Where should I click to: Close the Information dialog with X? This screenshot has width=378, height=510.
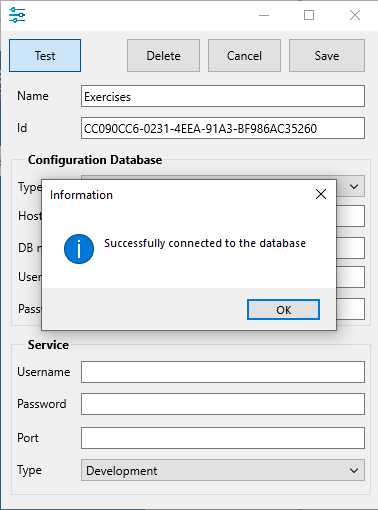click(x=321, y=194)
